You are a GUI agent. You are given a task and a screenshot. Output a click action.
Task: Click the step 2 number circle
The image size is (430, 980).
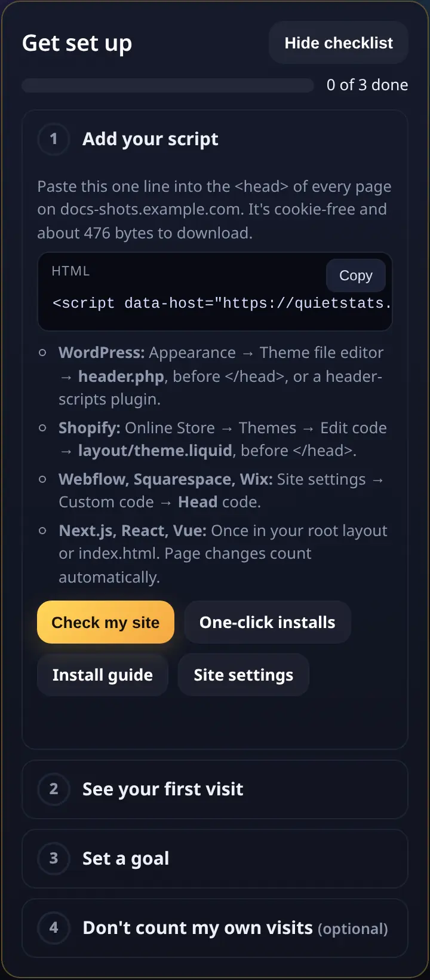pyautogui.click(x=54, y=789)
